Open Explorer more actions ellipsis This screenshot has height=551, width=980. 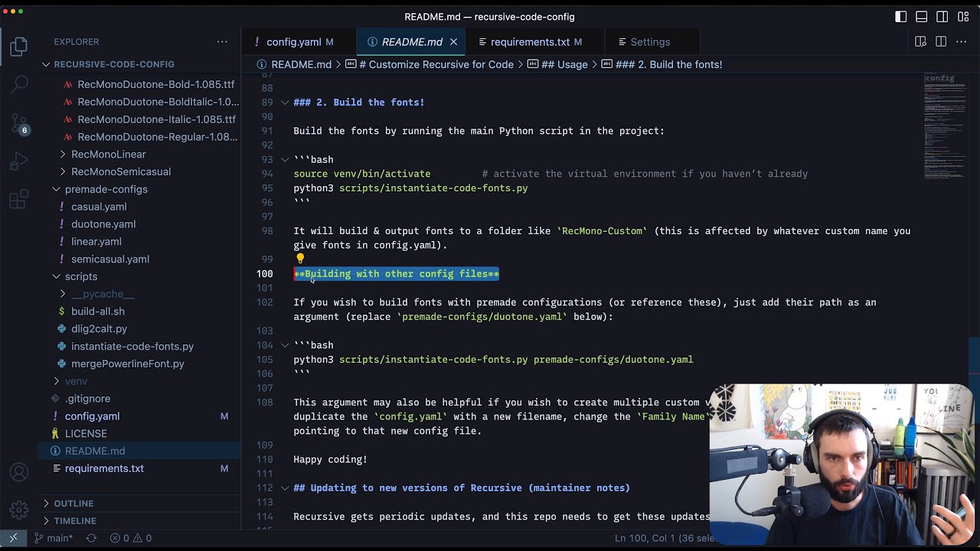[222, 41]
